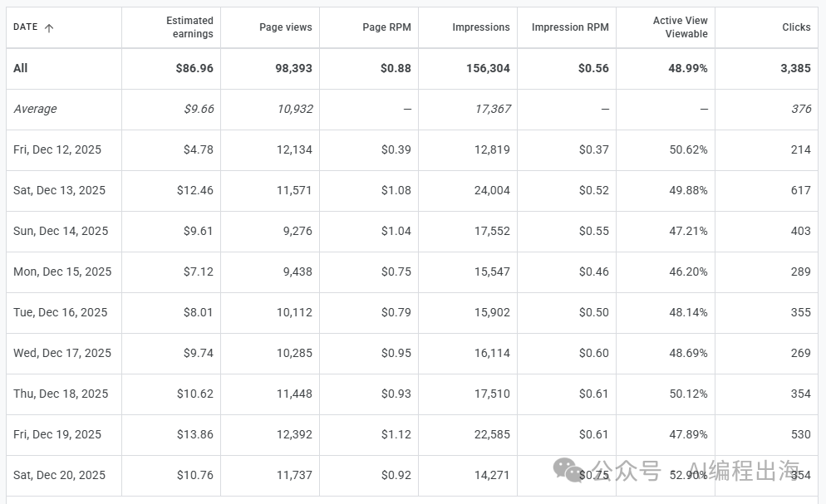Select total earnings $86.96

(x=194, y=68)
